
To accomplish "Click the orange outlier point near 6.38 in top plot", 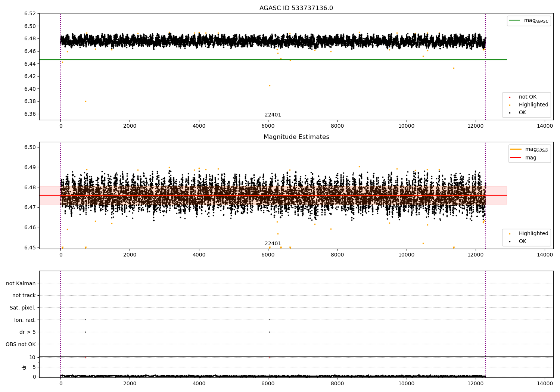I will (85, 101).
